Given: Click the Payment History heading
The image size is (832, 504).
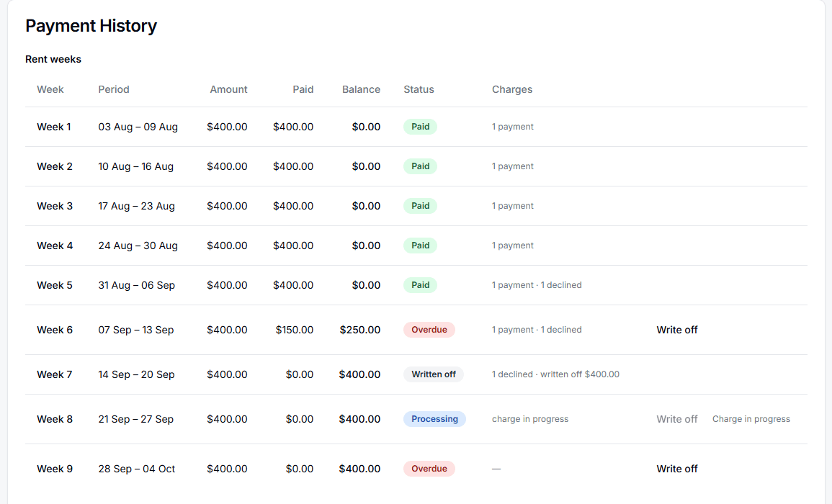Looking at the screenshot, I should click(91, 25).
